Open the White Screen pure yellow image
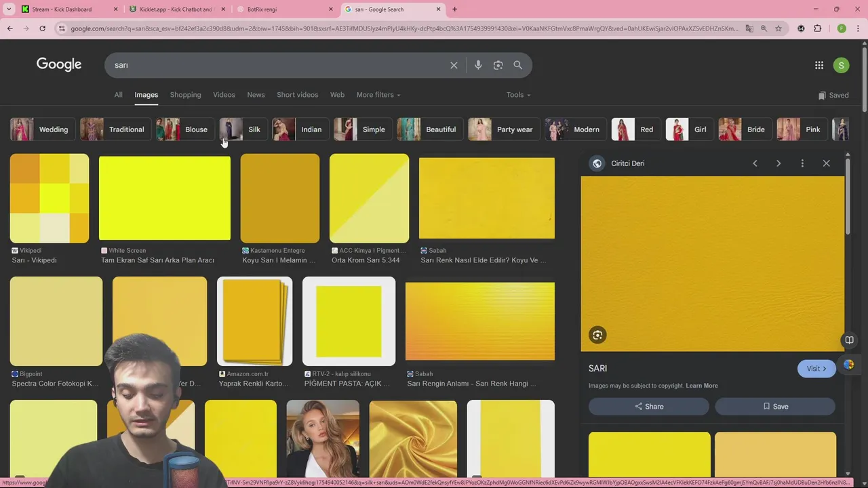 (x=165, y=199)
